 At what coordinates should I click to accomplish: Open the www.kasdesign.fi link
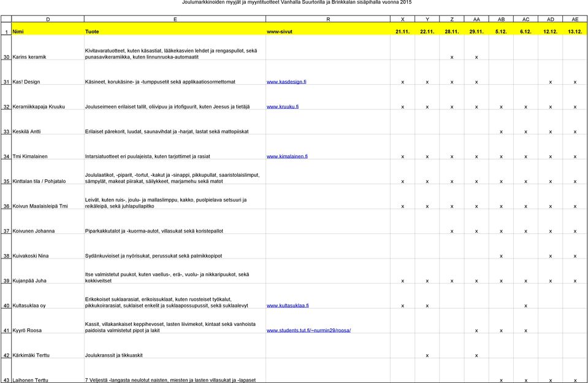click(286, 82)
